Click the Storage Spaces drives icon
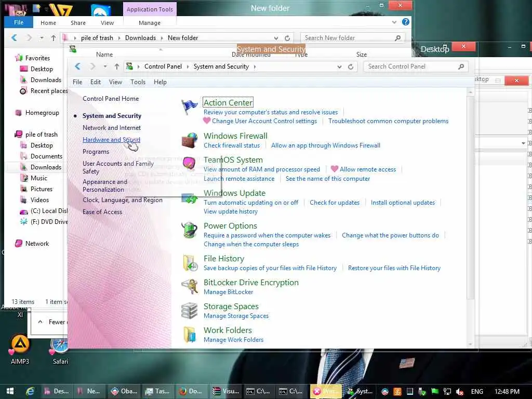This screenshot has width=532, height=399. 189,311
